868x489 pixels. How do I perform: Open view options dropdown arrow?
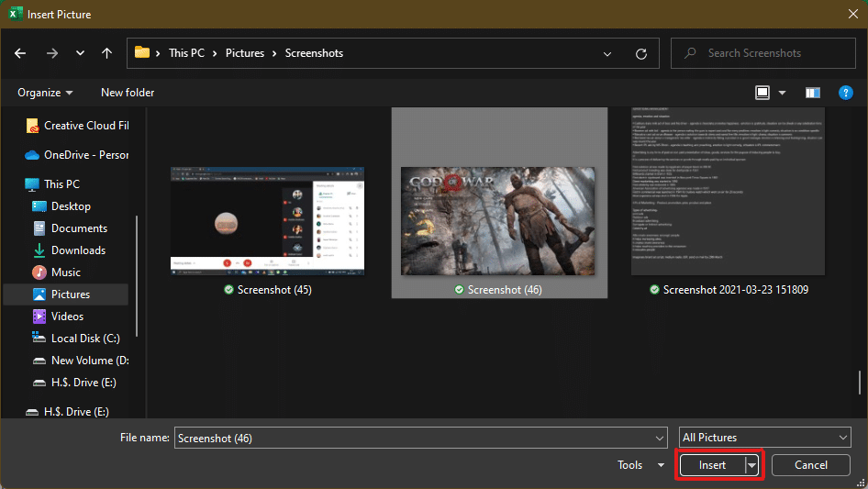coord(782,93)
